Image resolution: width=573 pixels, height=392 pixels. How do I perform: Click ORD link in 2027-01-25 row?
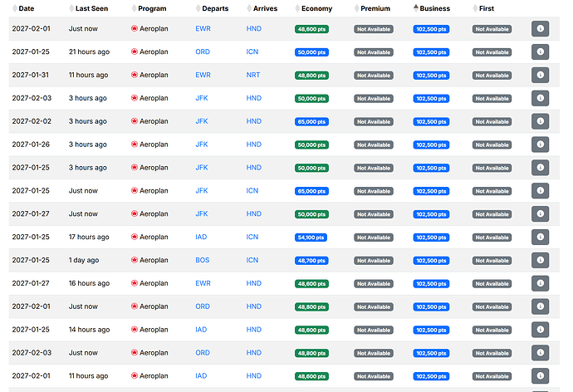point(203,51)
